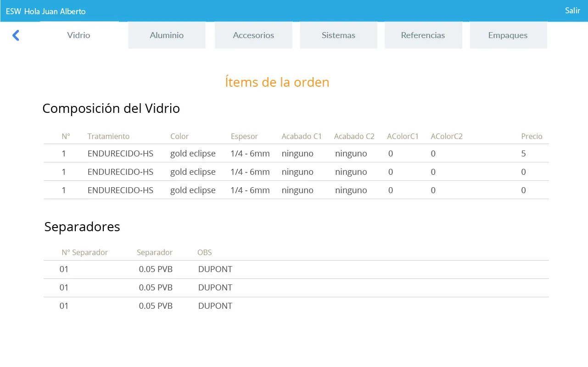Select the 'AColorC1' column header

click(403, 136)
